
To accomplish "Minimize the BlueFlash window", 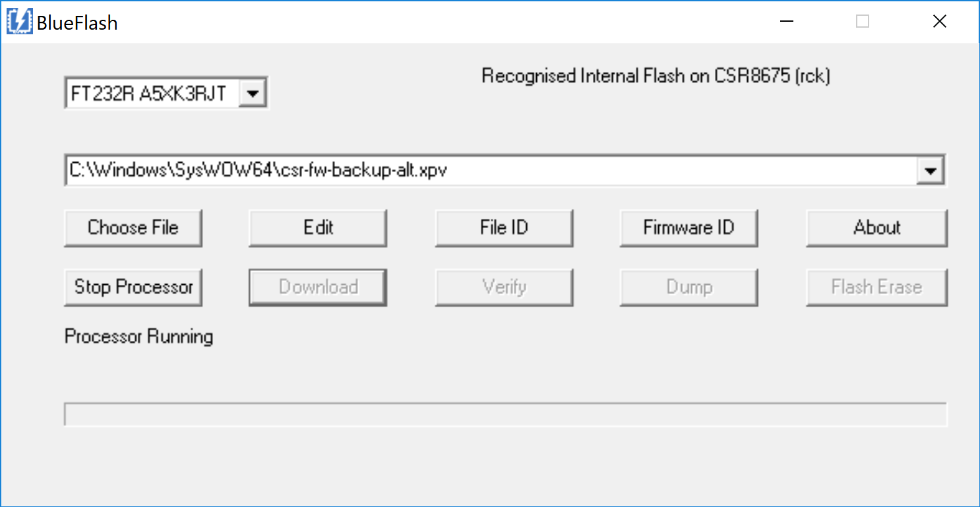I will (x=786, y=22).
